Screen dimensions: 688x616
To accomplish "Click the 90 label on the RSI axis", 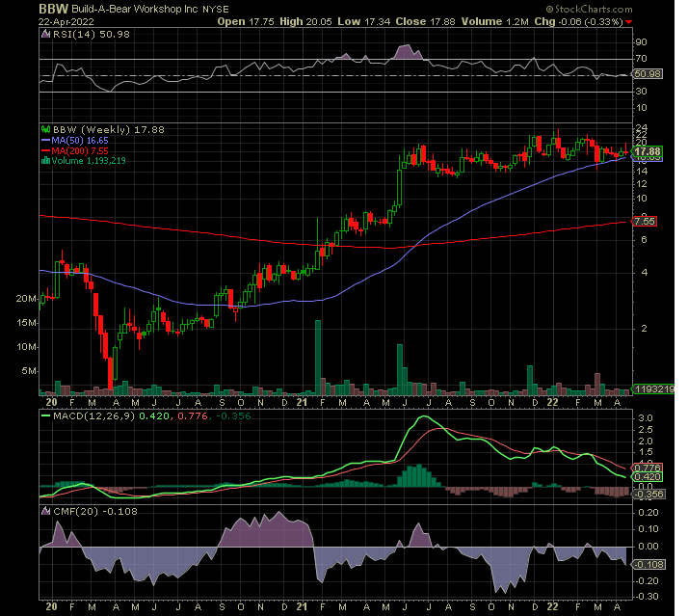I will click(x=641, y=42).
